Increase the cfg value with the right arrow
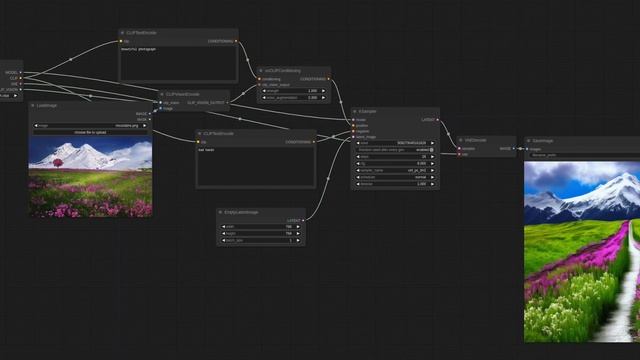640x360 pixels. 432,163
